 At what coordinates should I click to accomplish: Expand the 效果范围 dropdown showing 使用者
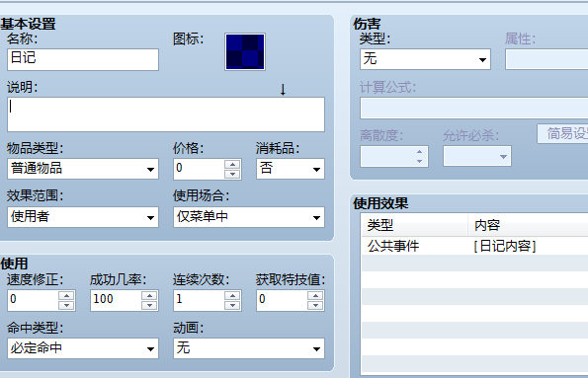[x=83, y=217]
